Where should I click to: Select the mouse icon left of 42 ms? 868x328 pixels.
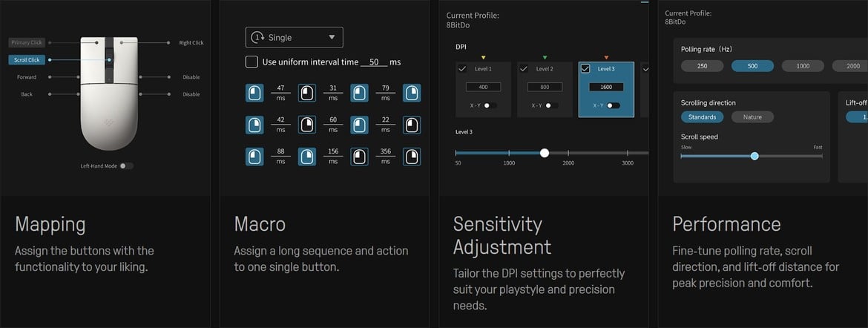[x=254, y=125]
